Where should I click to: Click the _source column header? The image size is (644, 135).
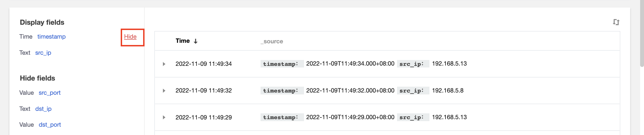click(272, 41)
